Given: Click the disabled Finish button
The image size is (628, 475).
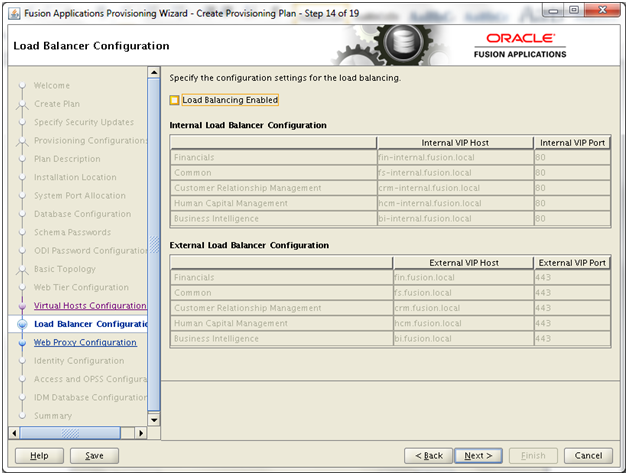Looking at the screenshot, I should [533, 456].
